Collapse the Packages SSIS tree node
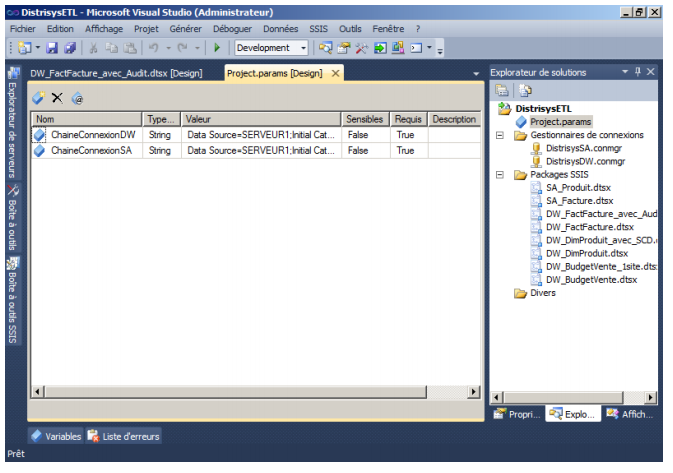This screenshot has height=473, width=673. [x=500, y=174]
